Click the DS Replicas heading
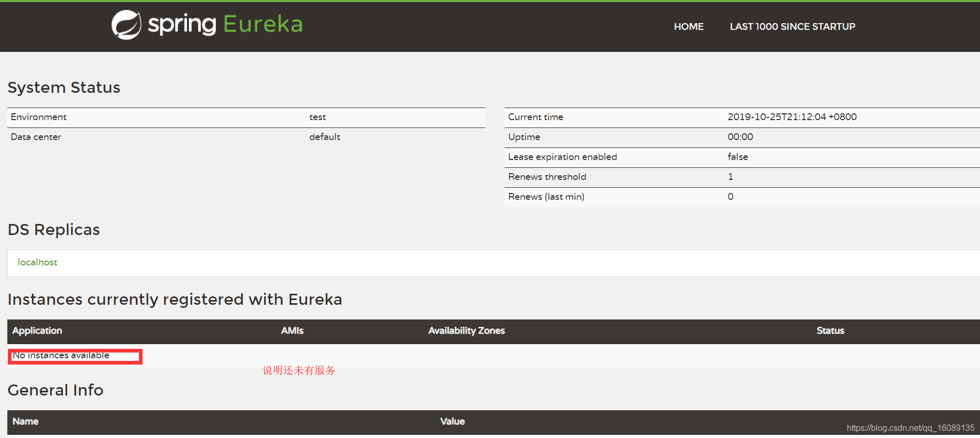Image resolution: width=980 pixels, height=438 pixels. point(54,230)
